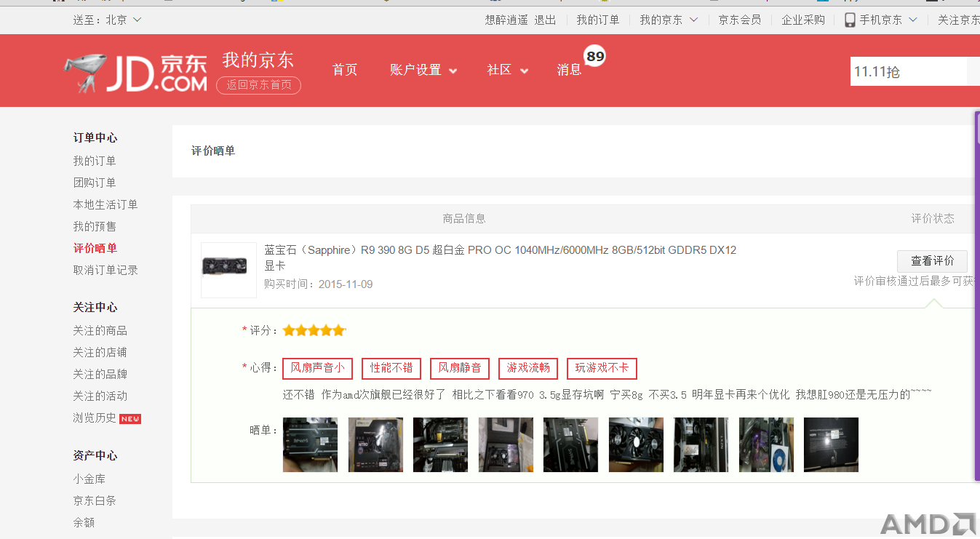Screen dimensions: 980x539
Task: Click the 游戏流畅 review tag
Action: pyautogui.click(x=528, y=368)
